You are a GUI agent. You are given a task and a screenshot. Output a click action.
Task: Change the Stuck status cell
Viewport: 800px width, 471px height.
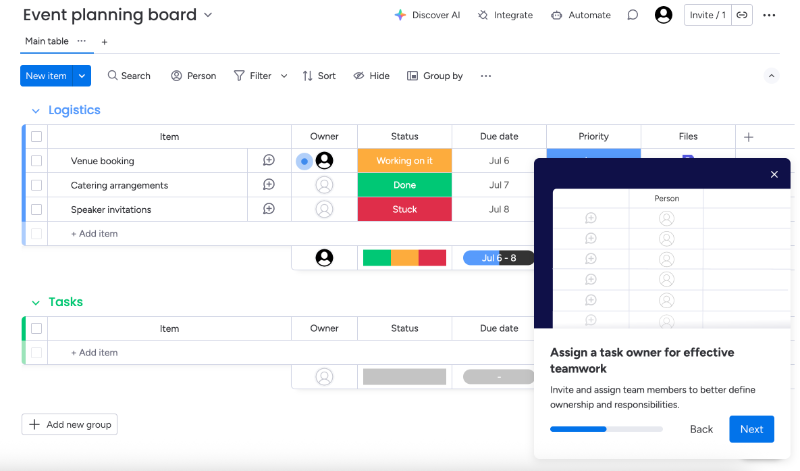[405, 209]
